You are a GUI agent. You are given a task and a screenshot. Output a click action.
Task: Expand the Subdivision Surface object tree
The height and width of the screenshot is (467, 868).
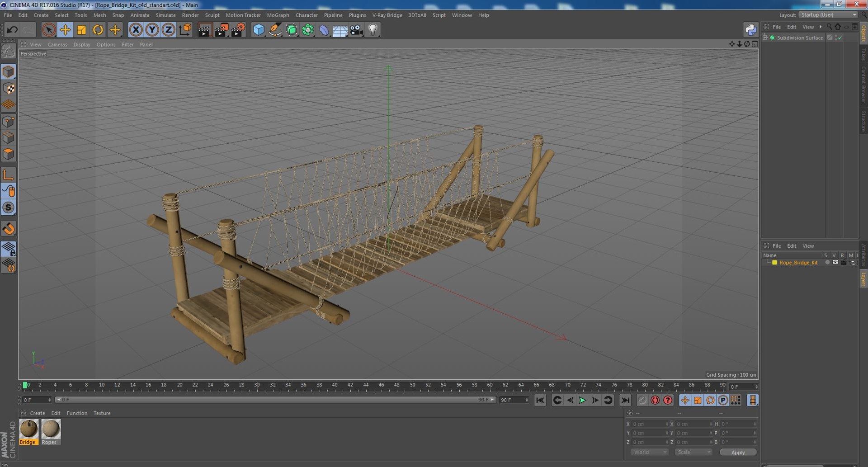pos(765,38)
